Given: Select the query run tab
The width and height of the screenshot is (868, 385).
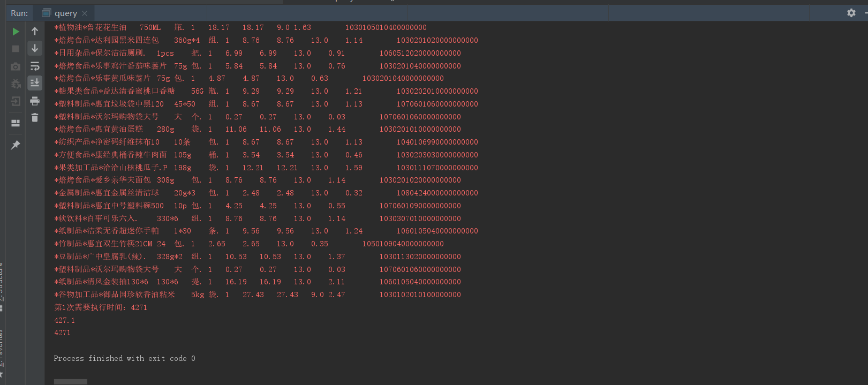Looking at the screenshot, I should (64, 13).
